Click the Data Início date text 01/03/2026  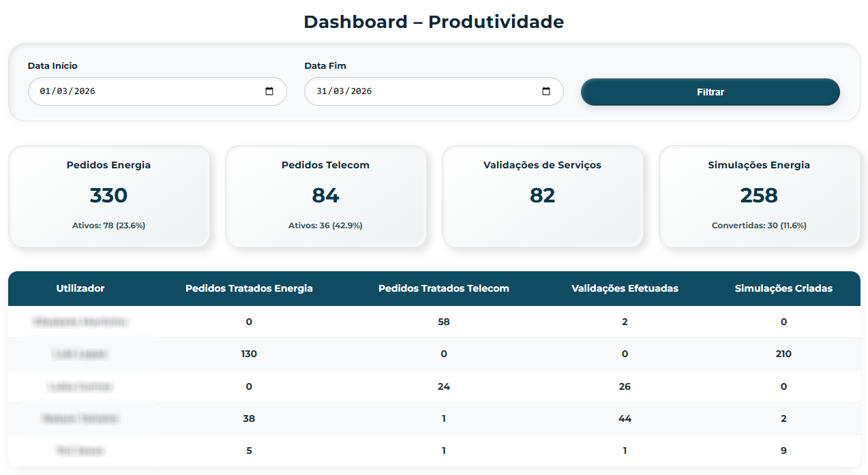pyautogui.click(x=68, y=91)
